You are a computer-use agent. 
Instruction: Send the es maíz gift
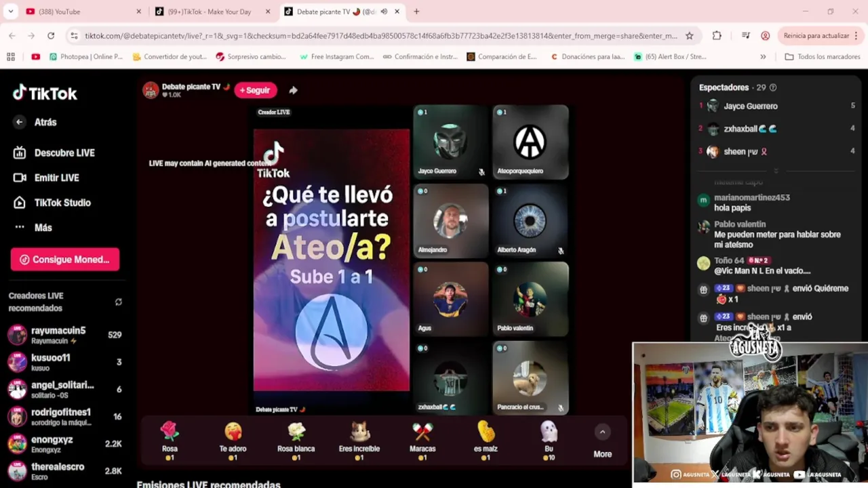(x=486, y=441)
